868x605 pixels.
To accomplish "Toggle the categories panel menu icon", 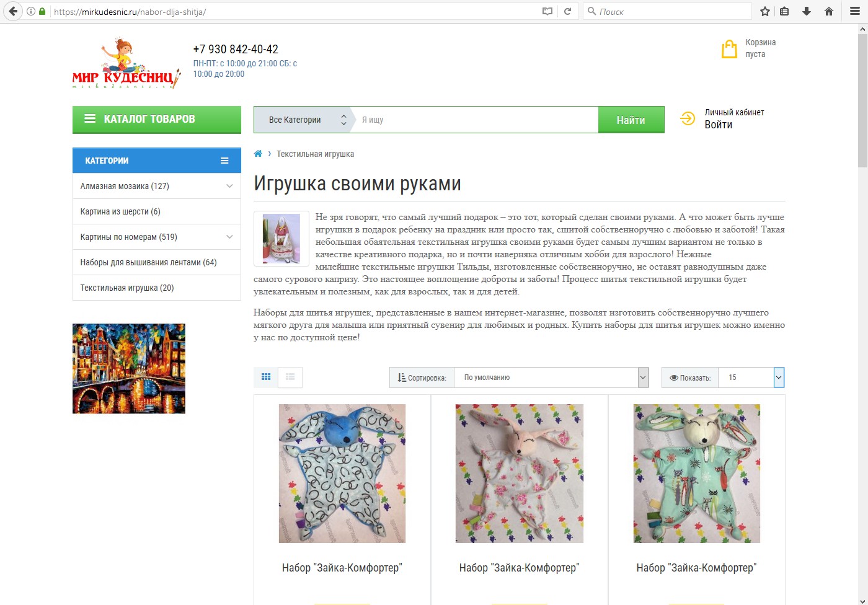I will 224,161.
